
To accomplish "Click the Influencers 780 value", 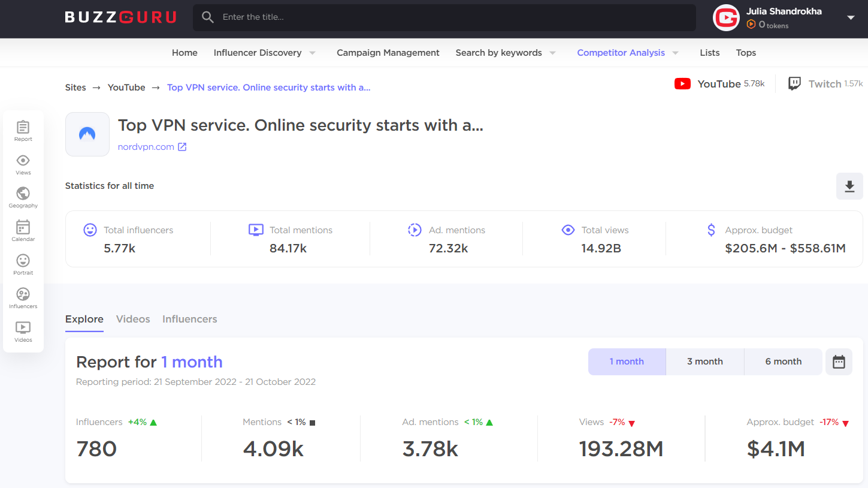I will 96,449.
